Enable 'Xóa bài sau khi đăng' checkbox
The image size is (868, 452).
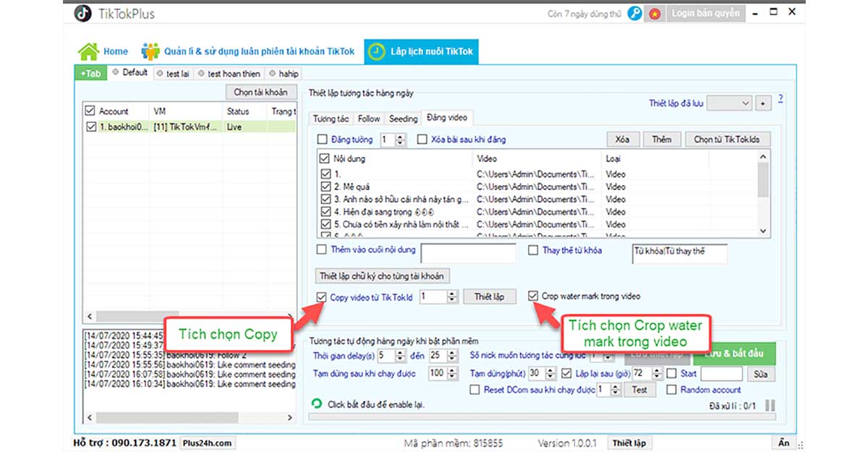click(x=422, y=140)
